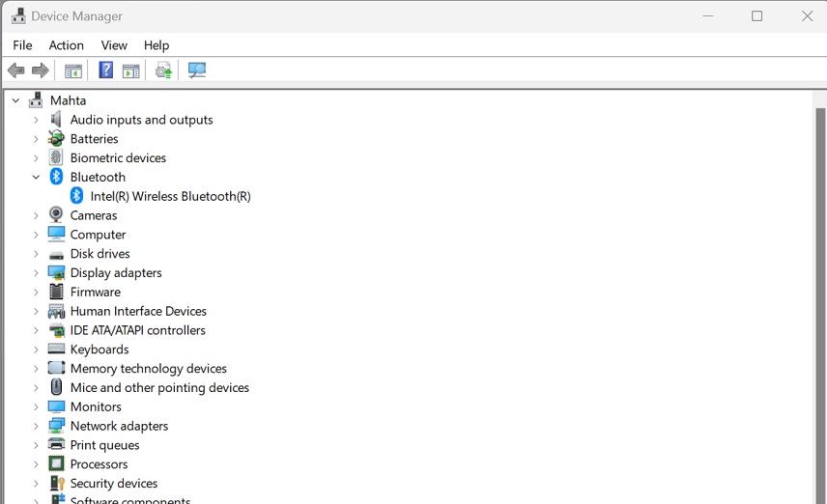Click the Processors category icon
The image size is (827, 504).
(56, 464)
